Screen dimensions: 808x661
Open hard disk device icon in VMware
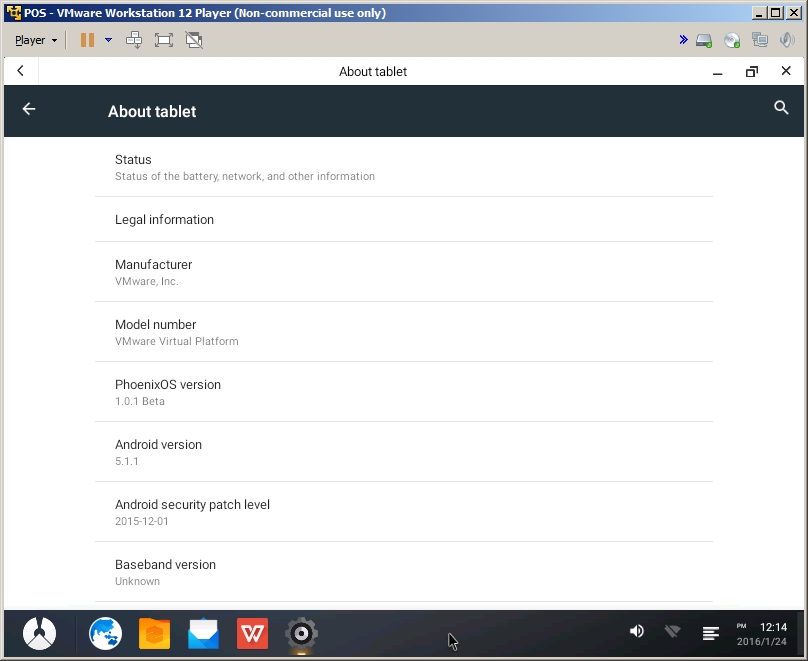pyautogui.click(x=704, y=40)
